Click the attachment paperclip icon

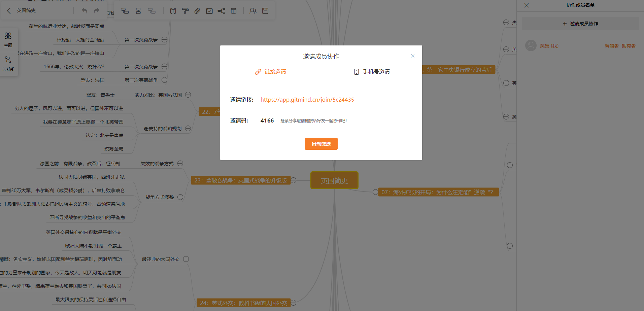tap(197, 11)
